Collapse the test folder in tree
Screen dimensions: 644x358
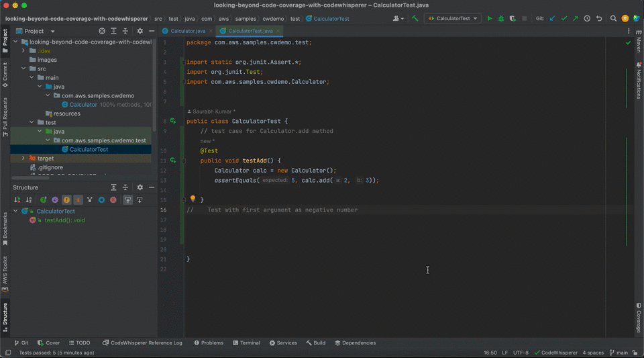pyautogui.click(x=32, y=122)
